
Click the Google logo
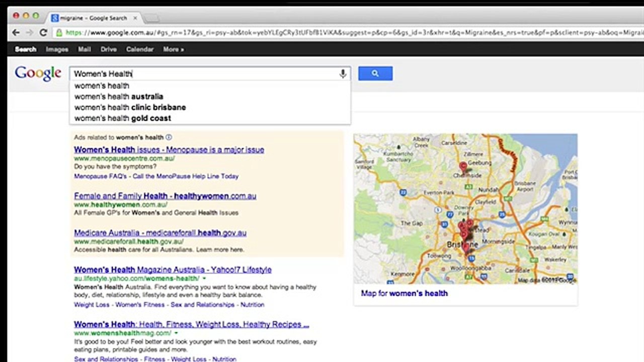(x=38, y=73)
